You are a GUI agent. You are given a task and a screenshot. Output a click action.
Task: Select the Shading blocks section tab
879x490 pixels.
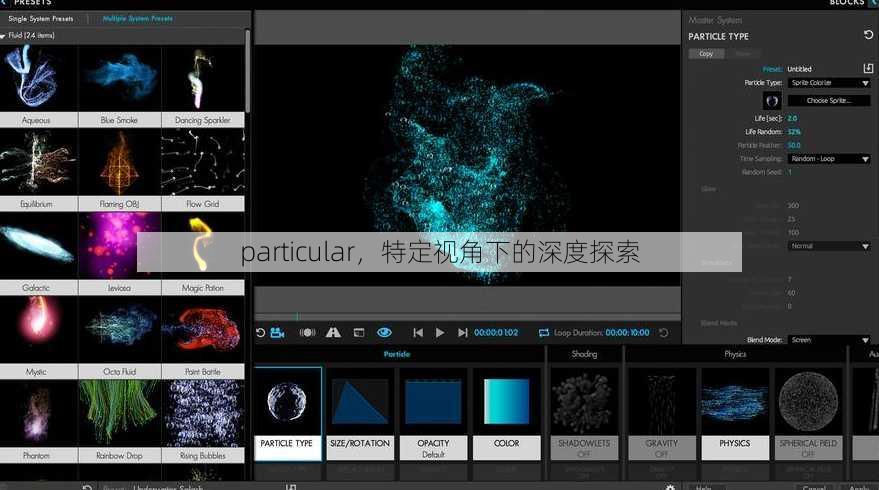point(584,354)
